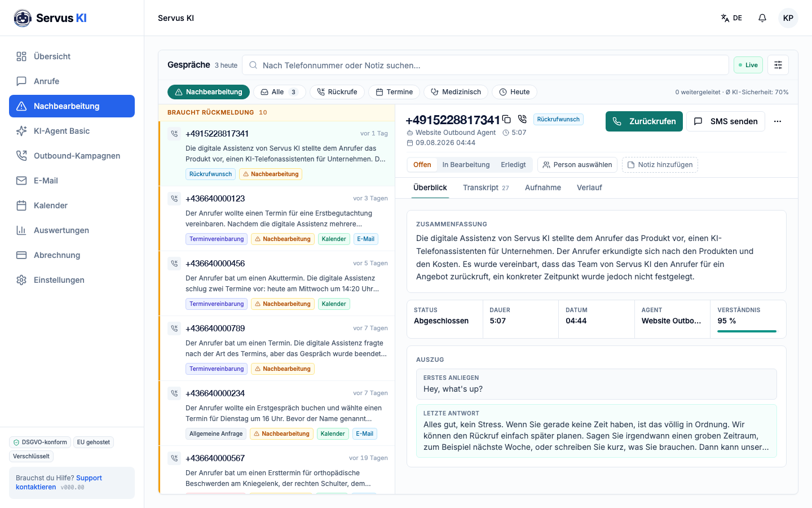This screenshot has height=508, width=812.
Task: Open filter settings sliders icon
Action: [778, 65]
